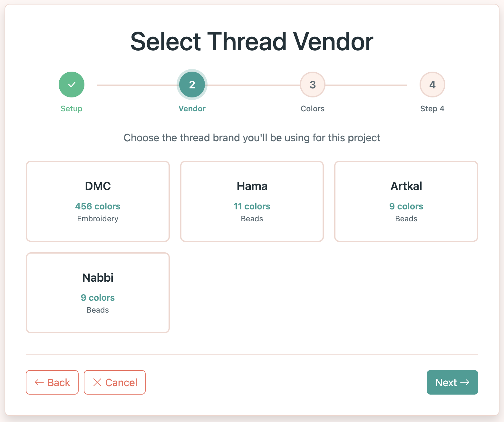Click the 11 colors link under Hama
Image resolution: width=504 pixels, height=422 pixels.
252,206
